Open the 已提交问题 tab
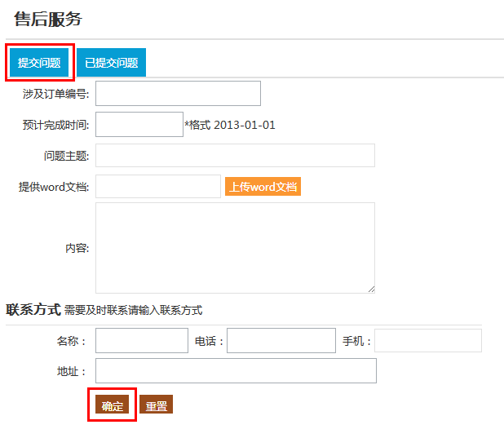 tap(111, 63)
